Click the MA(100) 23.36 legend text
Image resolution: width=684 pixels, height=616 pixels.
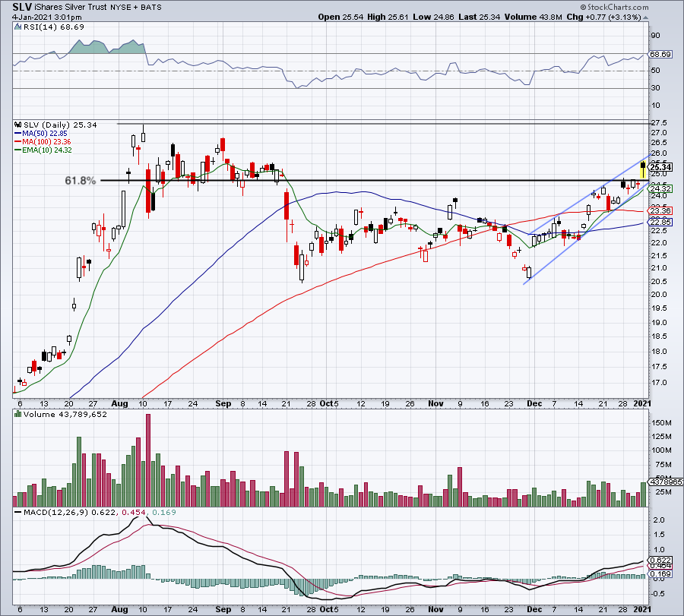tap(46, 142)
